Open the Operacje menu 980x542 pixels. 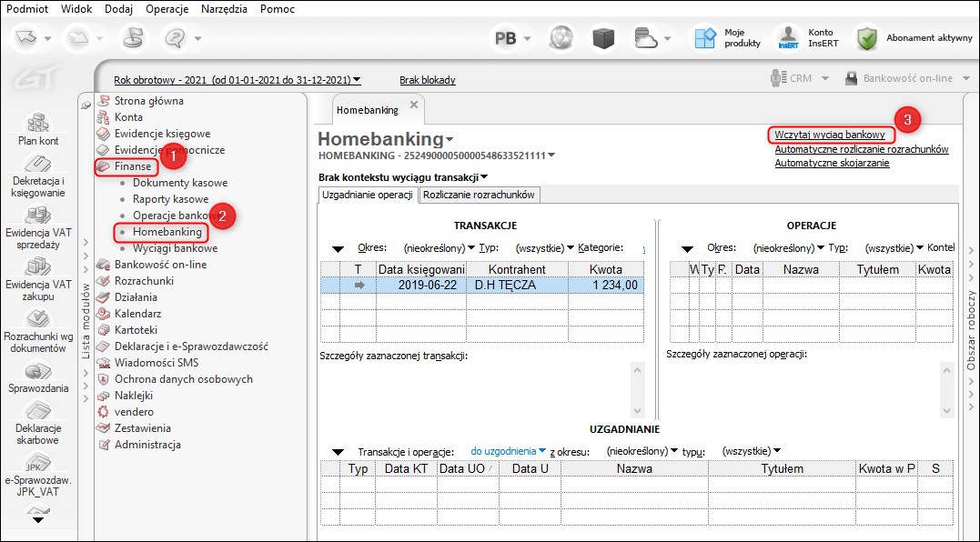pyautogui.click(x=167, y=9)
